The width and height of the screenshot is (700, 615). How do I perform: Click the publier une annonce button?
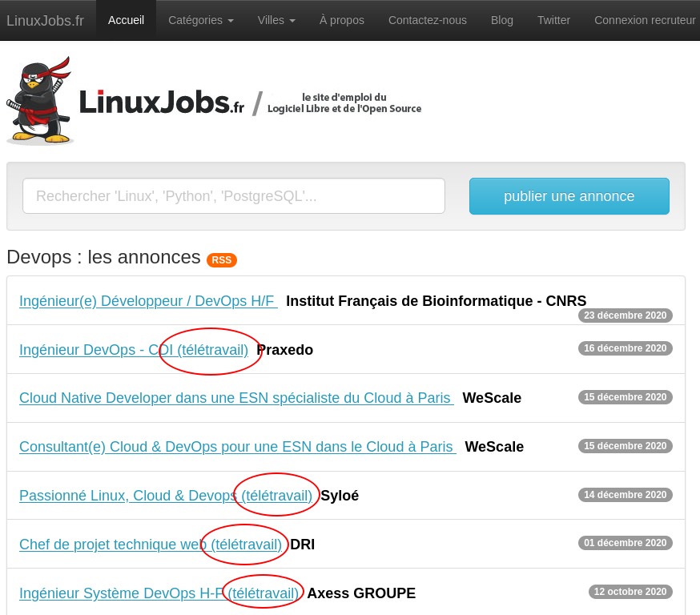coord(569,196)
